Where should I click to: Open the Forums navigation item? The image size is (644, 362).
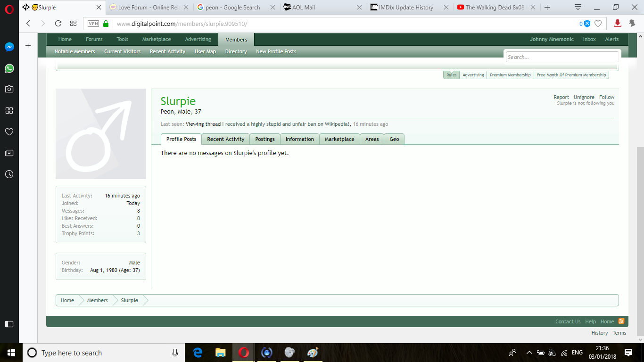click(94, 39)
